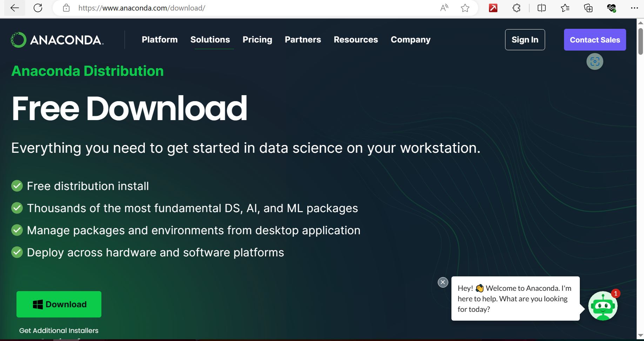
Task: Expand the Resources navigation menu
Action: point(356,40)
